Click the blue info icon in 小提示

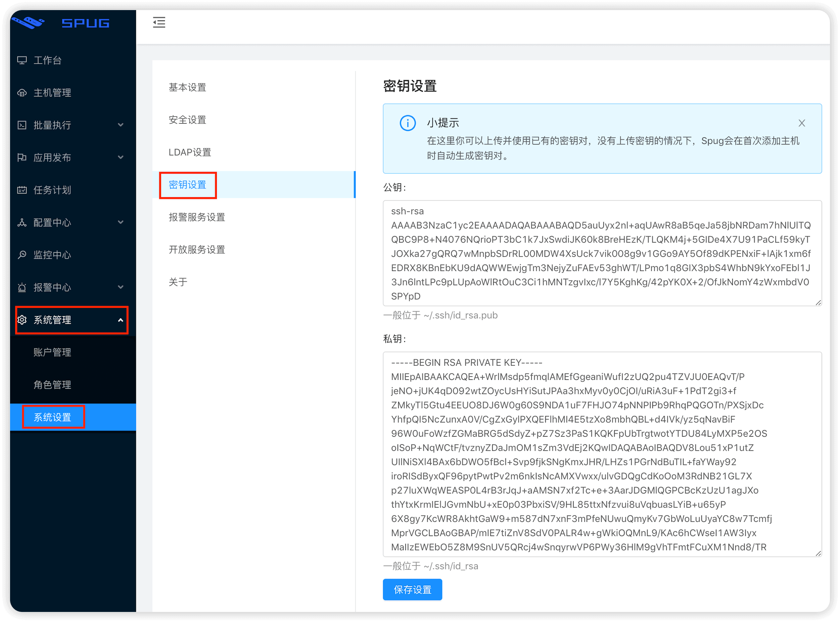pos(408,123)
